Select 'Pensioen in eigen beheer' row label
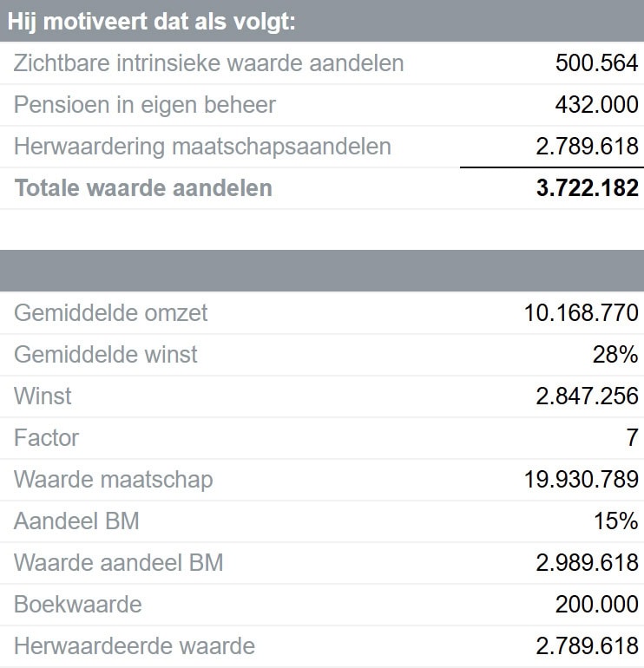 tap(144, 105)
